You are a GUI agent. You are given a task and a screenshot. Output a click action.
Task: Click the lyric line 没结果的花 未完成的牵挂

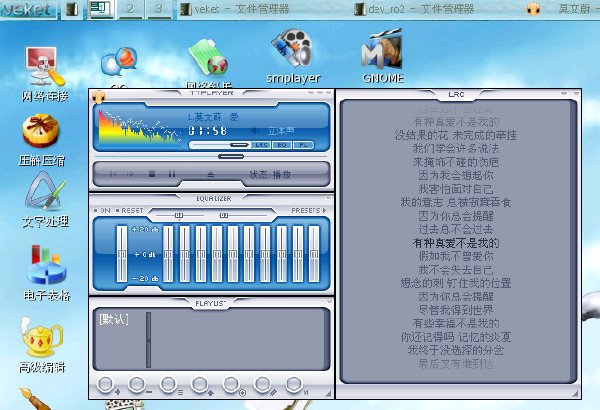coord(456,135)
